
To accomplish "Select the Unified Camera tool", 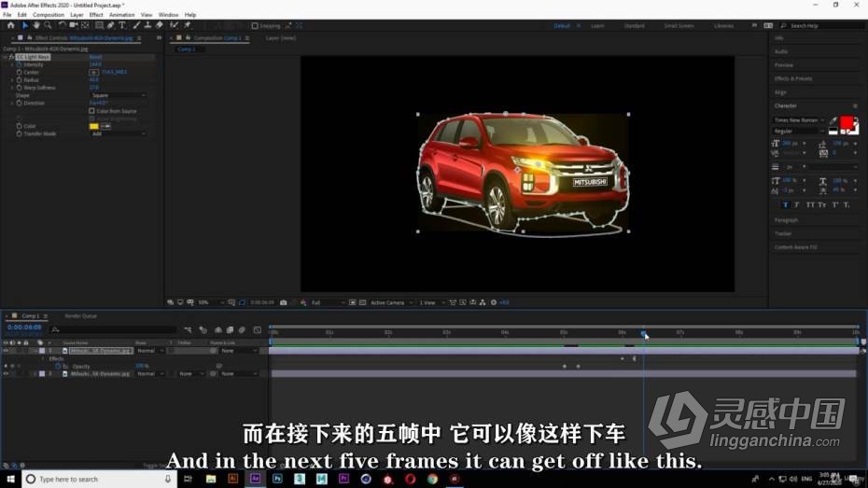I will [73, 25].
